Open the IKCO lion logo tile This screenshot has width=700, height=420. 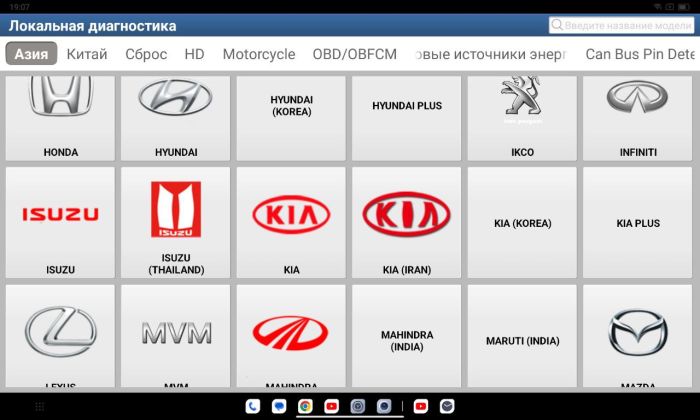522,118
